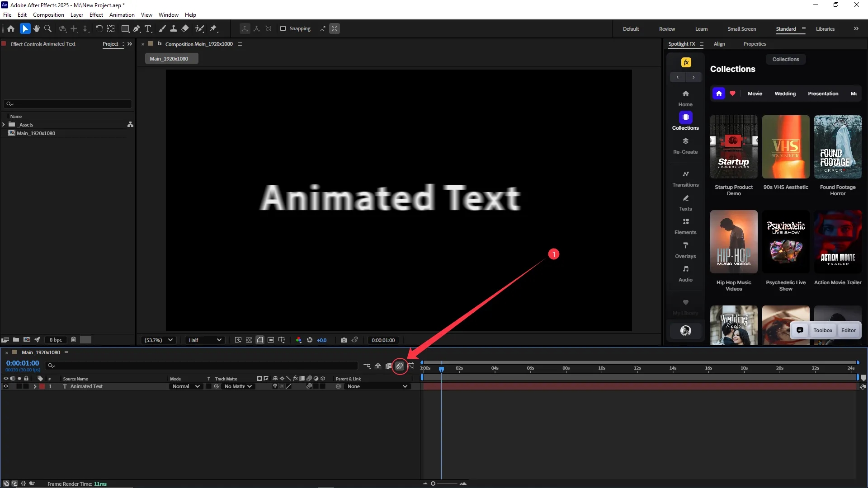The image size is (868, 488).
Task: Select the Pen tool in toolbar
Action: (x=137, y=28)
